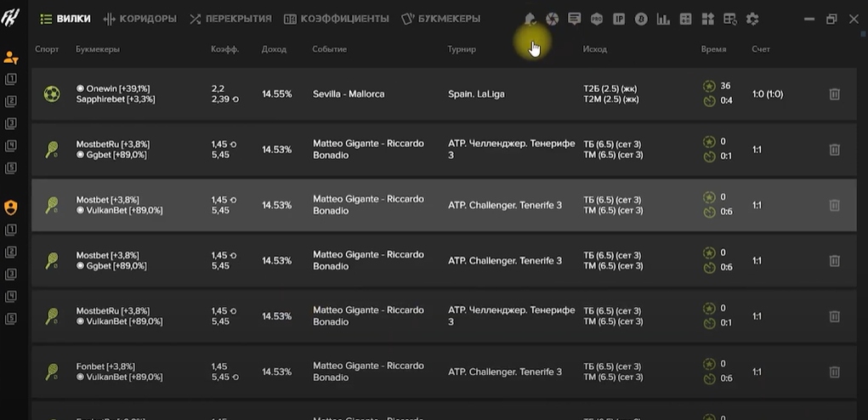
Task: Open the Перекрытия tab
Action: click(x=231, y=19)
